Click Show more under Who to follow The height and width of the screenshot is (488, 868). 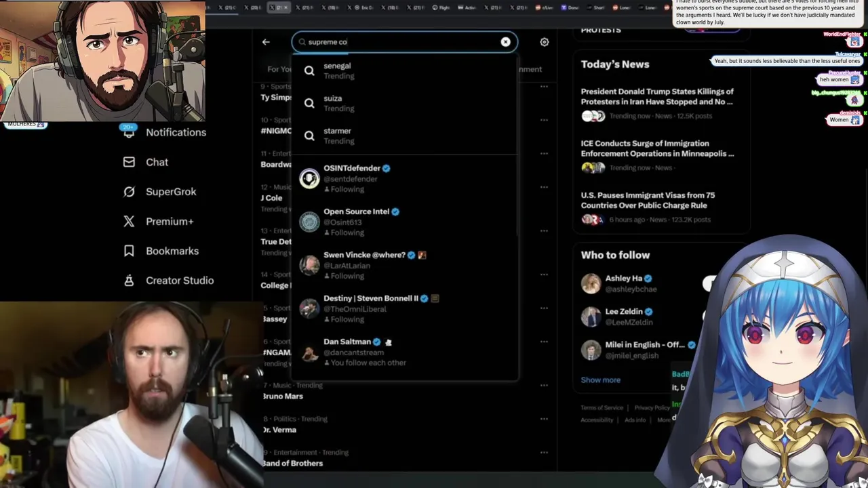click(x=600, y=380)
